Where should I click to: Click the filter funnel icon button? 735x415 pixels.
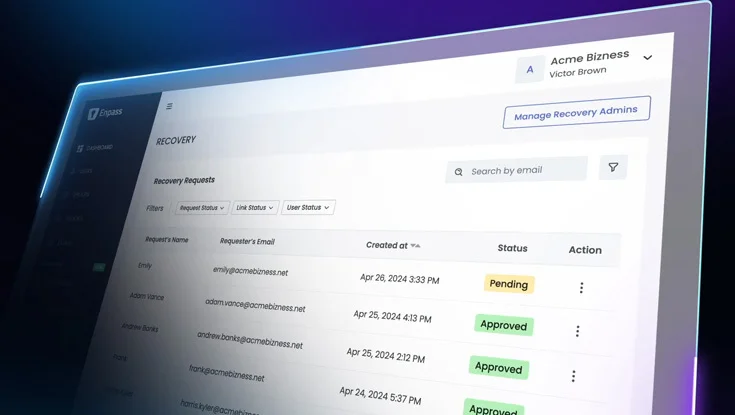point(613,167)
